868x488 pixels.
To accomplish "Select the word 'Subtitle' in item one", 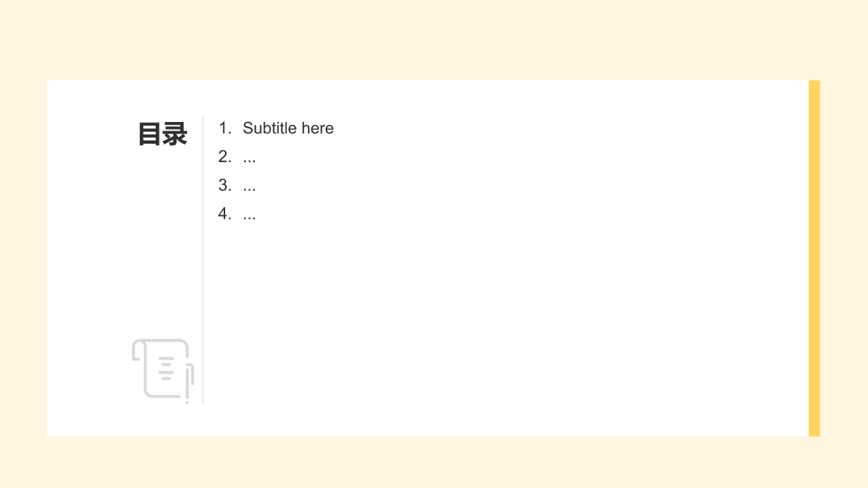I will (x=270, y=128).
